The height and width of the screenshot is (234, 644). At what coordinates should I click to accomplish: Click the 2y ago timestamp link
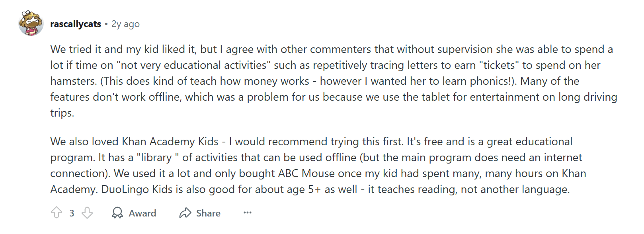click(x=125, y=23)
